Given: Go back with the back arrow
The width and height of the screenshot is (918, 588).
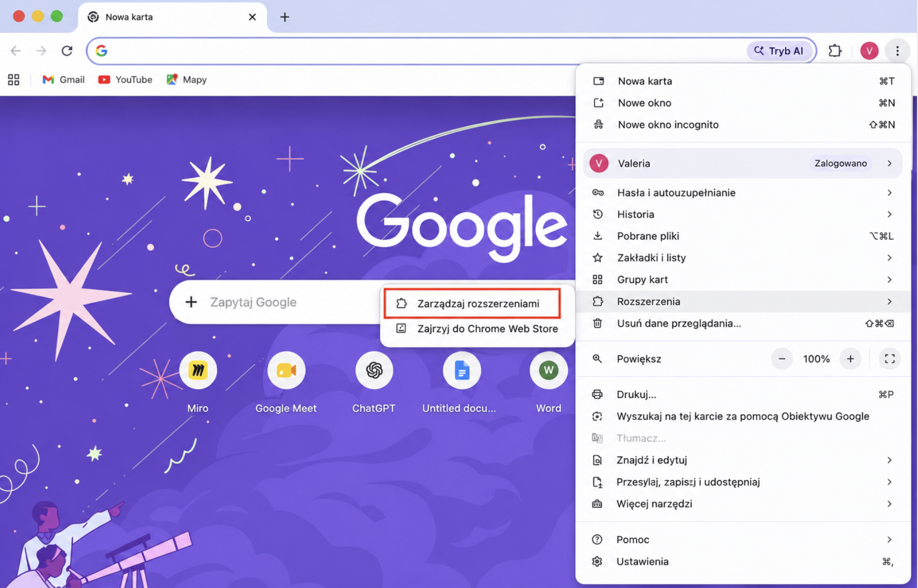Looking at the screenshot, I should click(16, 51).
